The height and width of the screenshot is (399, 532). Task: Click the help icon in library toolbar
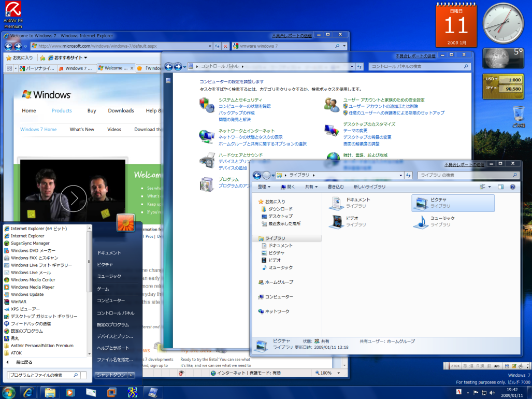(x=513, y=187)
